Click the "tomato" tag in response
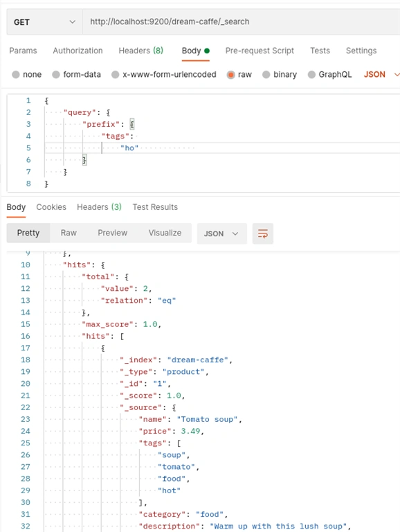Screen dimensions: 400x532 176,467
